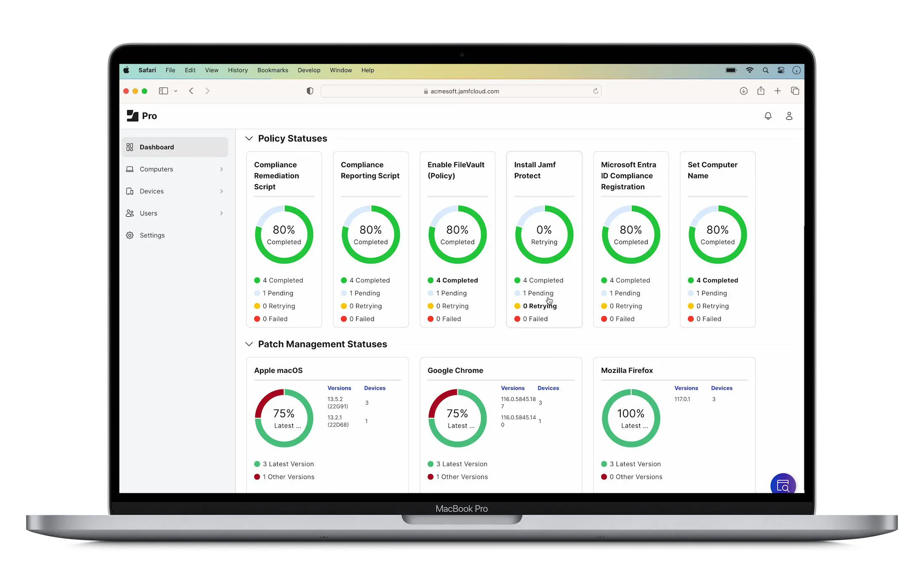Screen dimensions: 924x584
Task: Open the Settings sidebar item
Action: click(175, 235)
